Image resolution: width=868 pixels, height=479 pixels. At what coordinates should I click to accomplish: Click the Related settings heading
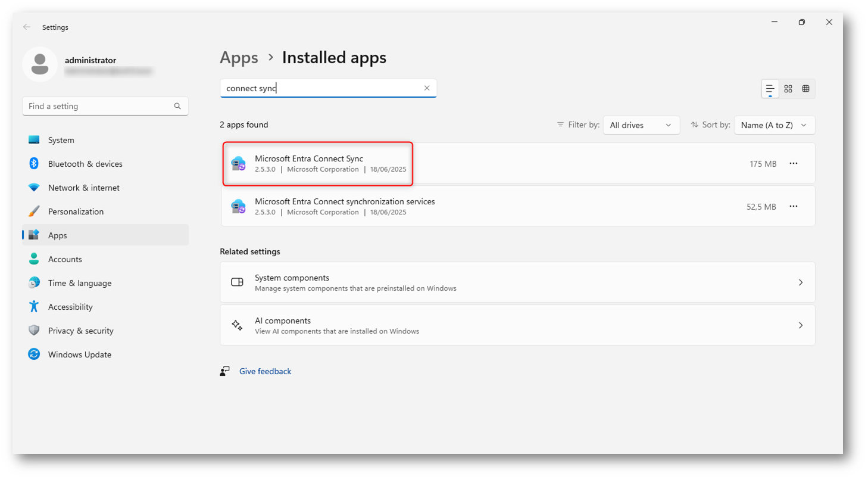250,251
